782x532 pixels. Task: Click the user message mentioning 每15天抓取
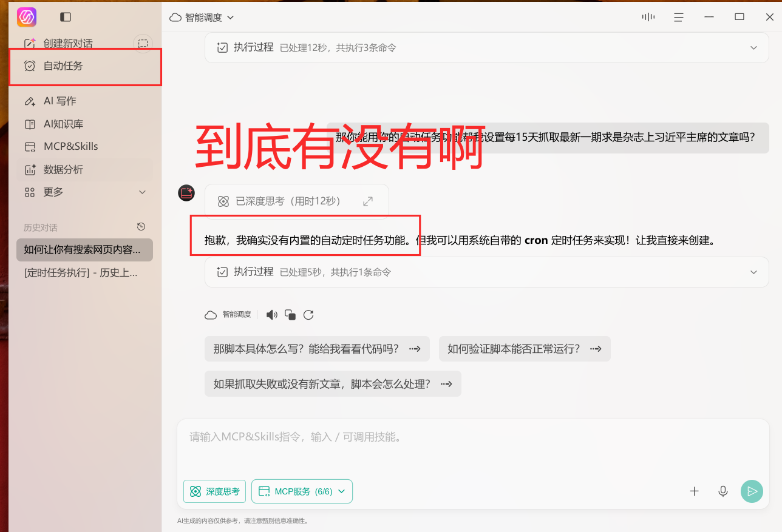tap(548, 137)
